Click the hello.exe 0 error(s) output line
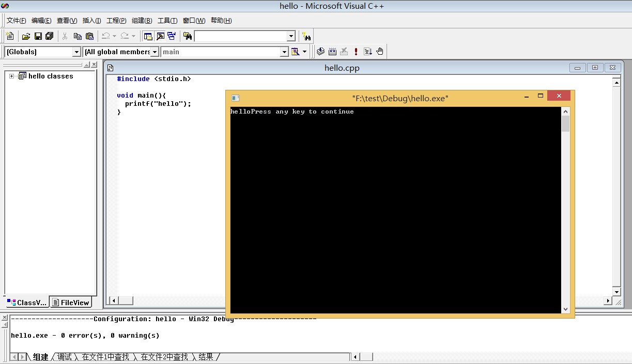 pos(85,336)
